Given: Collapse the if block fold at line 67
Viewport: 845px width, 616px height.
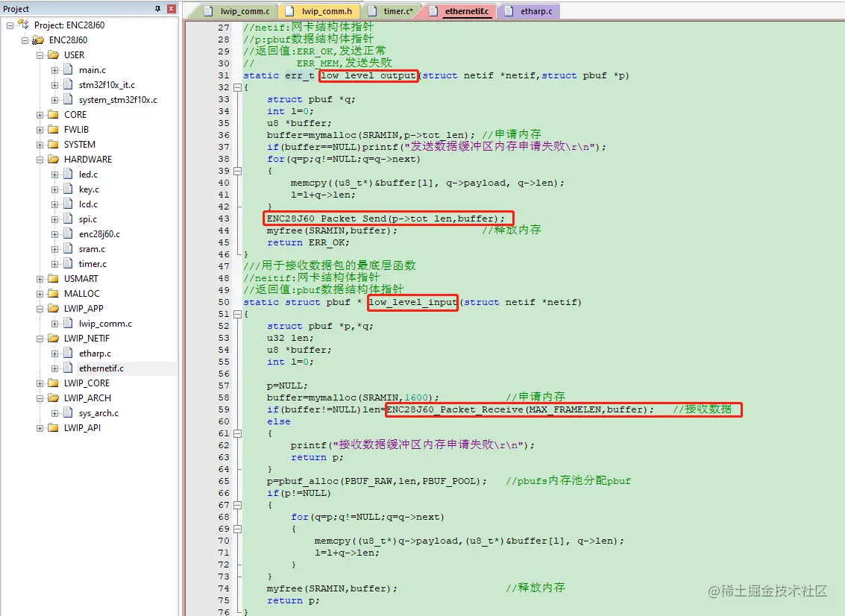Looking at the screenshot, I should 237,505.
